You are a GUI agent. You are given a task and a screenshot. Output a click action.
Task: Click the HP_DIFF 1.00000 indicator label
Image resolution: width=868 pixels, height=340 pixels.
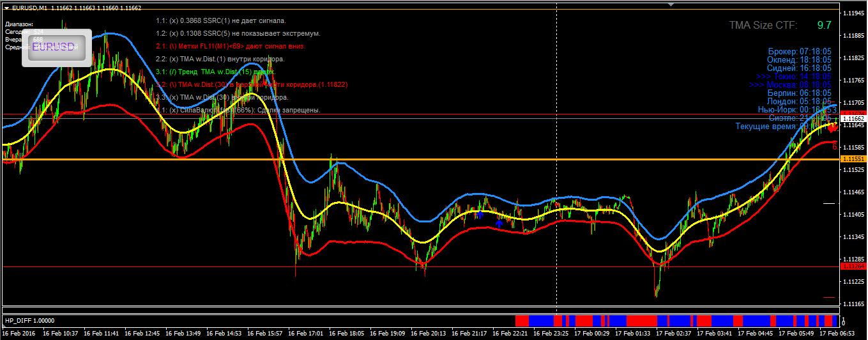click(x=29, y=320)
